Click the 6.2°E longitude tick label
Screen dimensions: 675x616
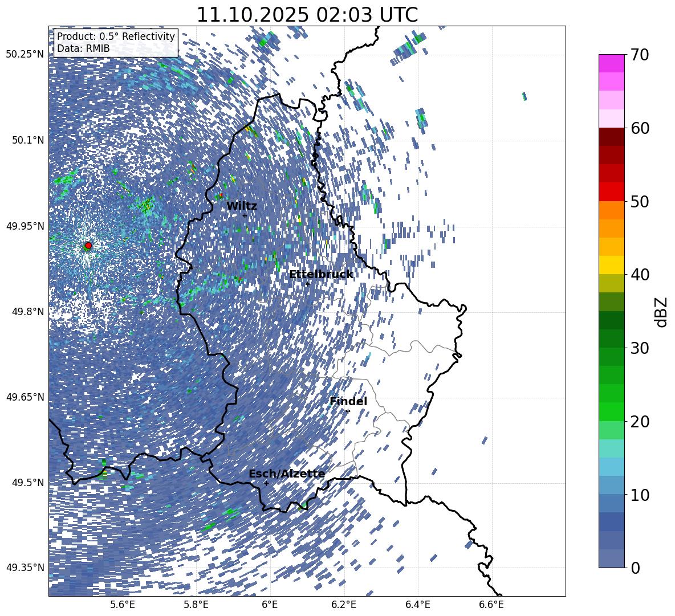pyautogui.click(x=344, y=605)
